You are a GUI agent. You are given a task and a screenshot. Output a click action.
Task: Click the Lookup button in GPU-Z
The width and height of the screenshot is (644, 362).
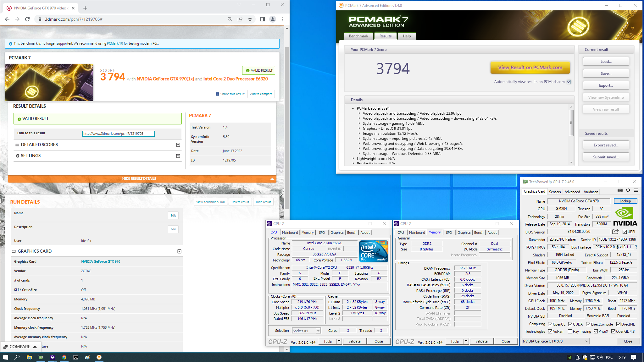[625, 201]
